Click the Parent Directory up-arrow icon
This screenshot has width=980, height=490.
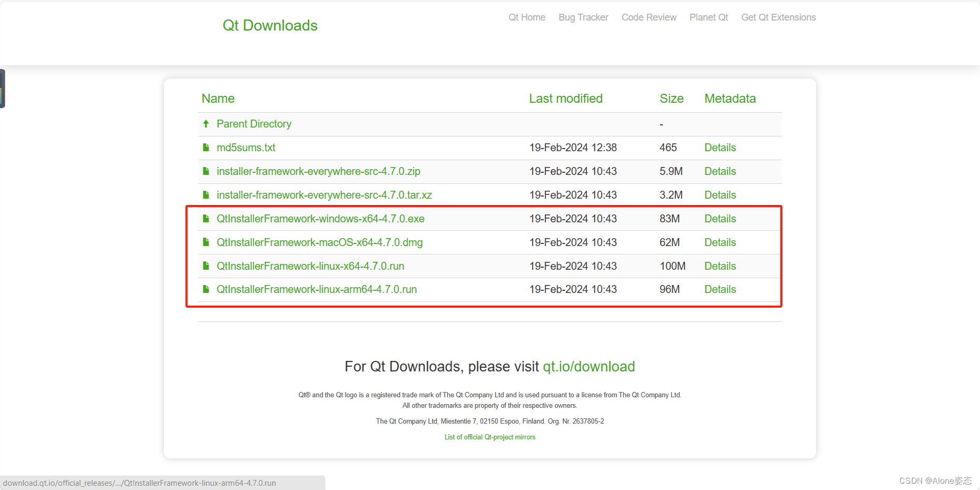tap(206, 124)
